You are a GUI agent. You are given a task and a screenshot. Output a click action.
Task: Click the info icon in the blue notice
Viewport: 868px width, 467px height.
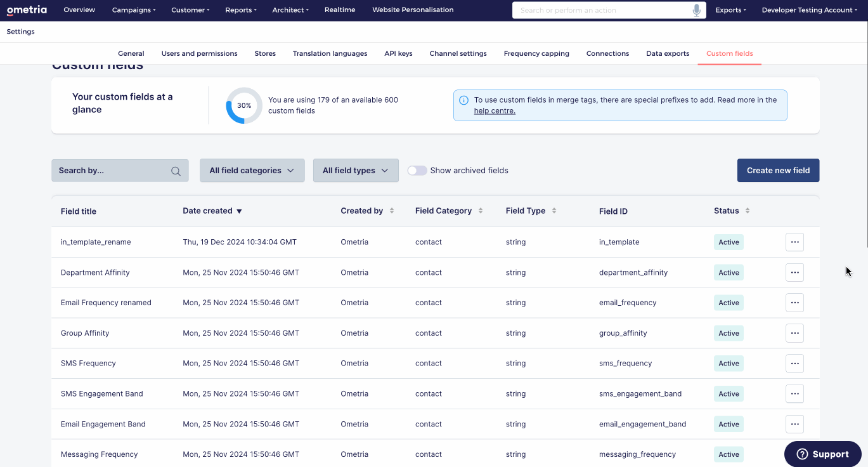pos(464,100)
